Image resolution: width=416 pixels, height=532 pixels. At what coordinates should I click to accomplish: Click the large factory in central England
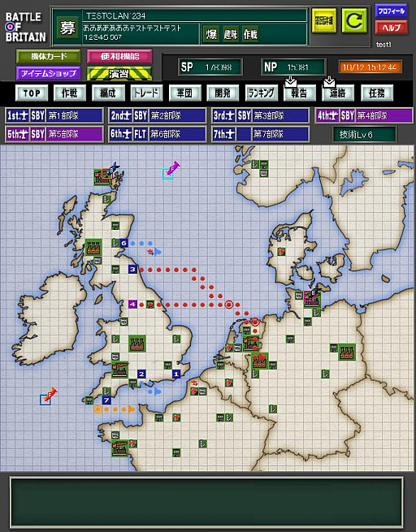(x=137, y=344)
